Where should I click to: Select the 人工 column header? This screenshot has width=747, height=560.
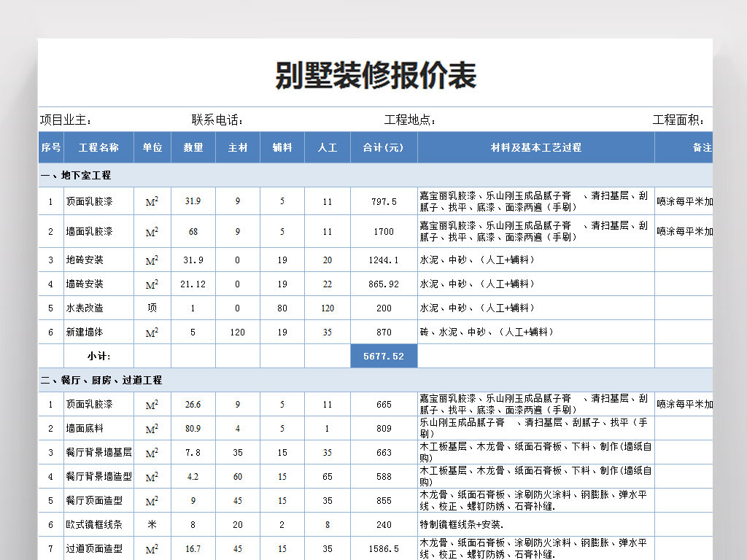[x=327, y=147]
